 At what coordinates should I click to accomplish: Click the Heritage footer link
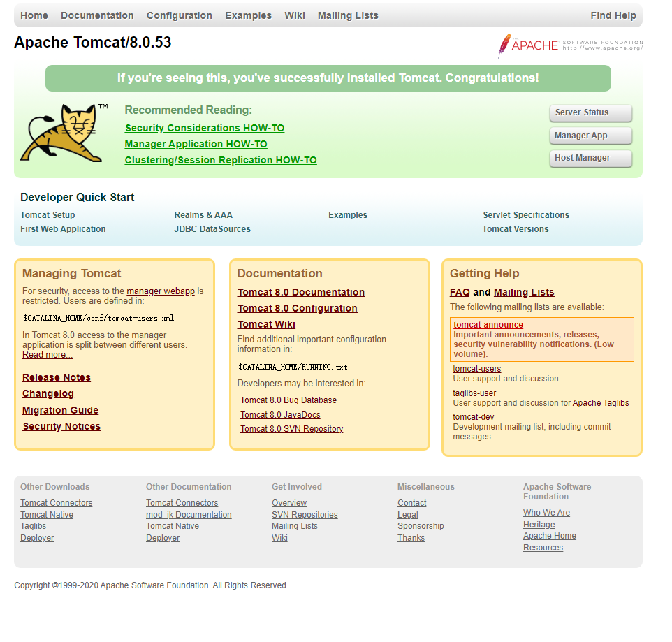(x=539, y=525)
